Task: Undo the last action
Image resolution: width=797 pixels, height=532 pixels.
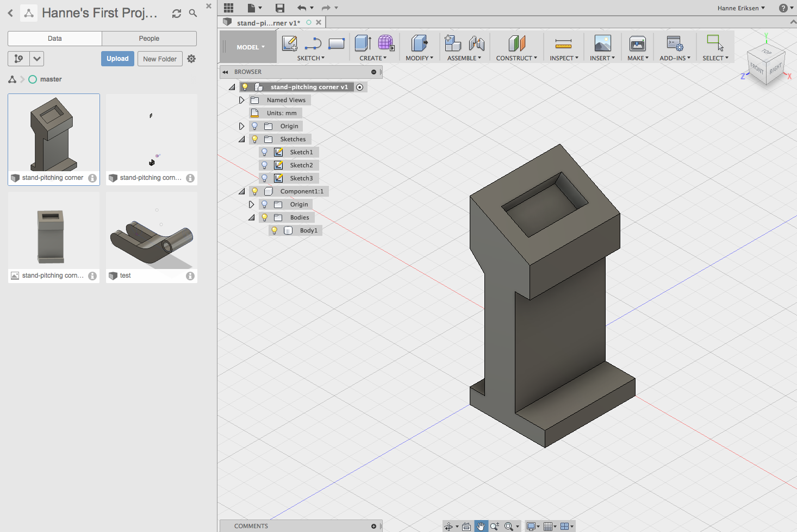Action: (302, 8)
